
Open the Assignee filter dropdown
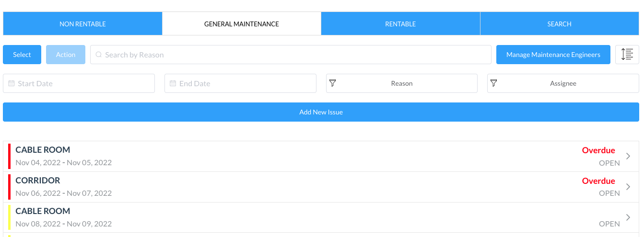point(563,83)
